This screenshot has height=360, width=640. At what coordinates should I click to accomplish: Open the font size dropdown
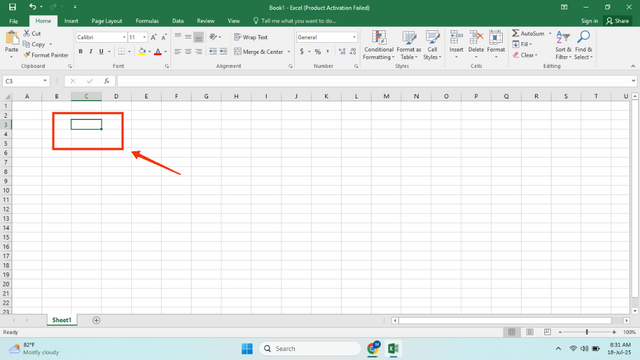point(144,37)
